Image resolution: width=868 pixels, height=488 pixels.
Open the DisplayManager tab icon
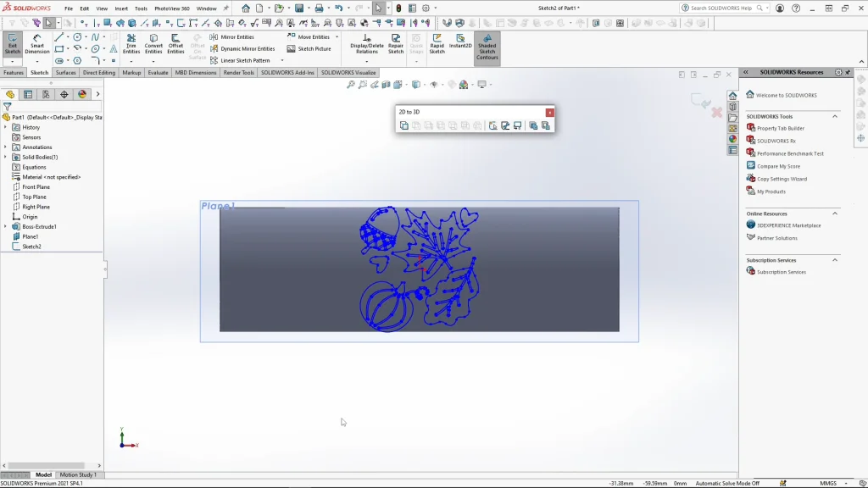click(82, 95)
